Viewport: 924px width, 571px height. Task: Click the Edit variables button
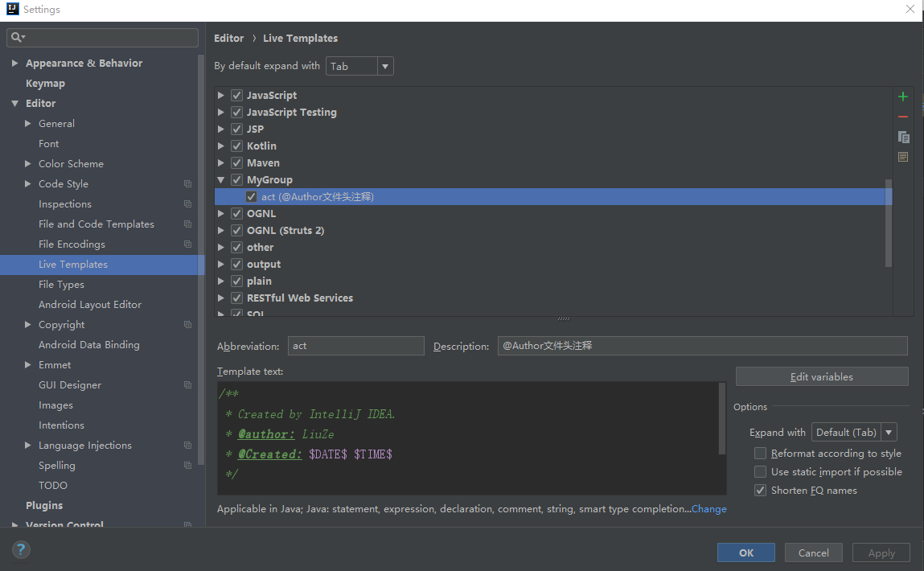tap(821, 376)
